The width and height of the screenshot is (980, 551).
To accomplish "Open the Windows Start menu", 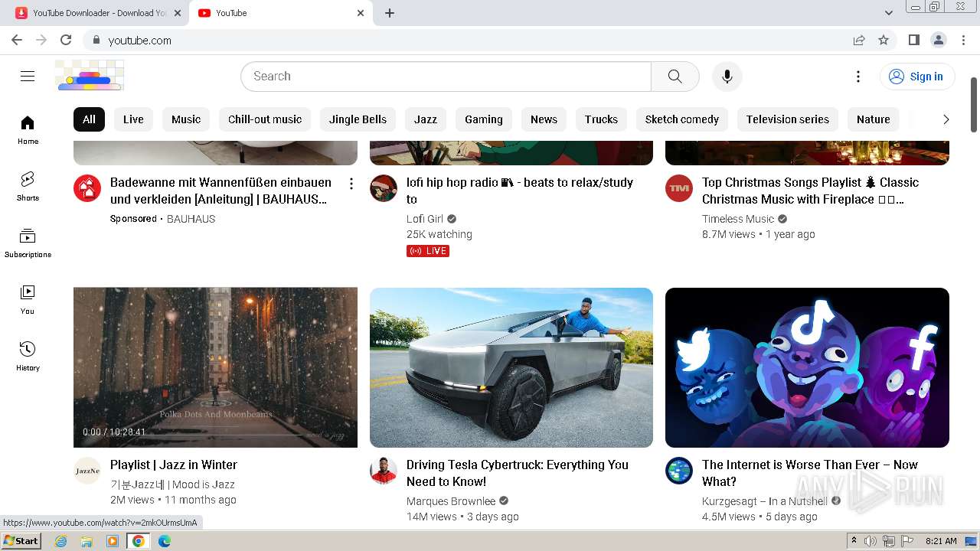I will (x=21, y=541).
